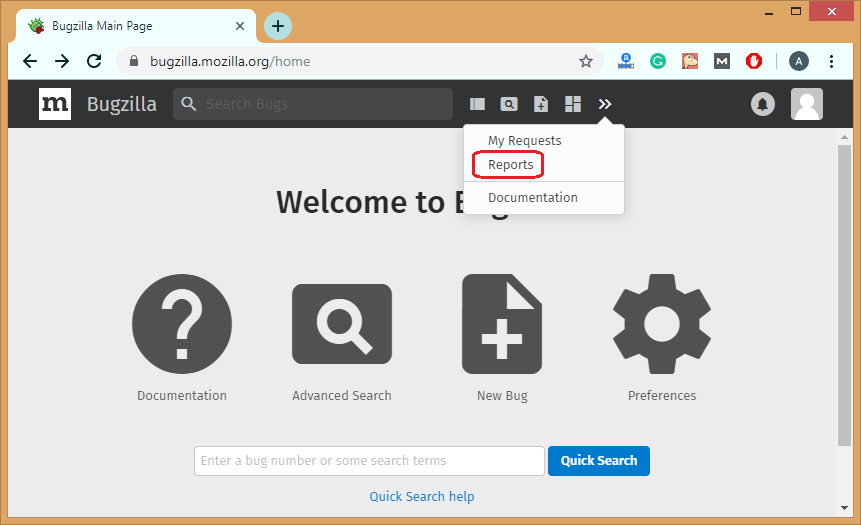
Task: Select My Requests from the menu
Action: (524, 141)
